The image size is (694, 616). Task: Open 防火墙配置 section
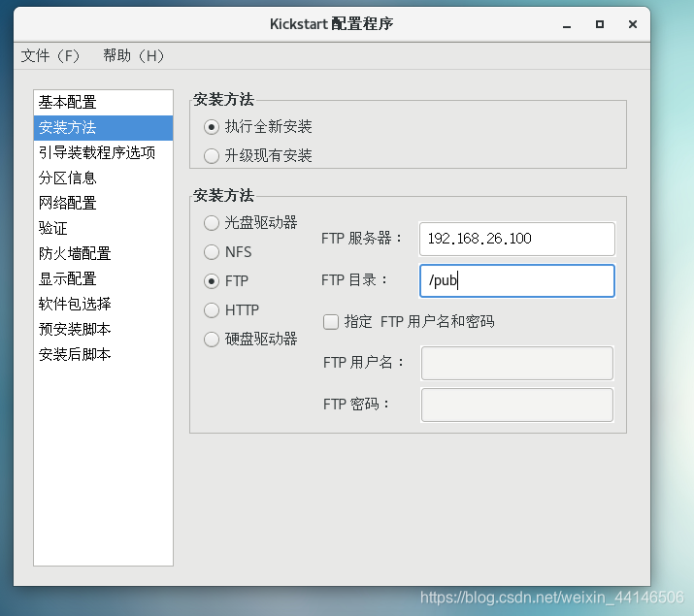(103, 254)
